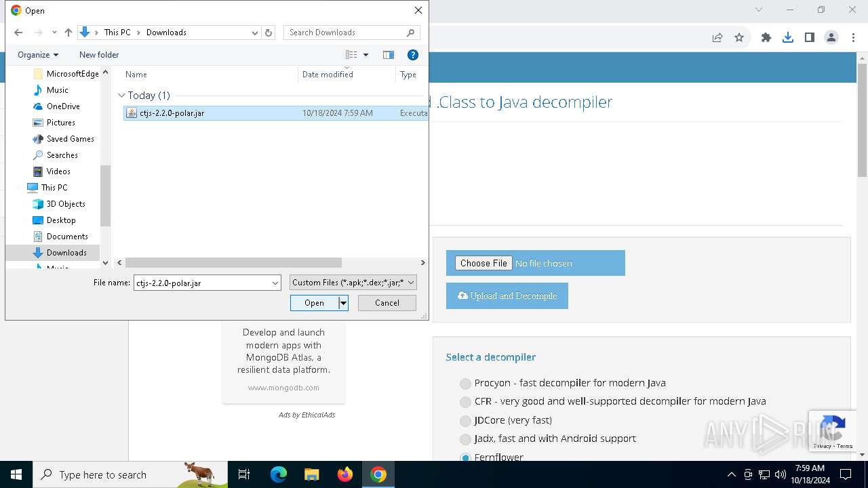Click horizontal scrollbar in file list
The image size is (868, 488).
(x=233, y=262)
